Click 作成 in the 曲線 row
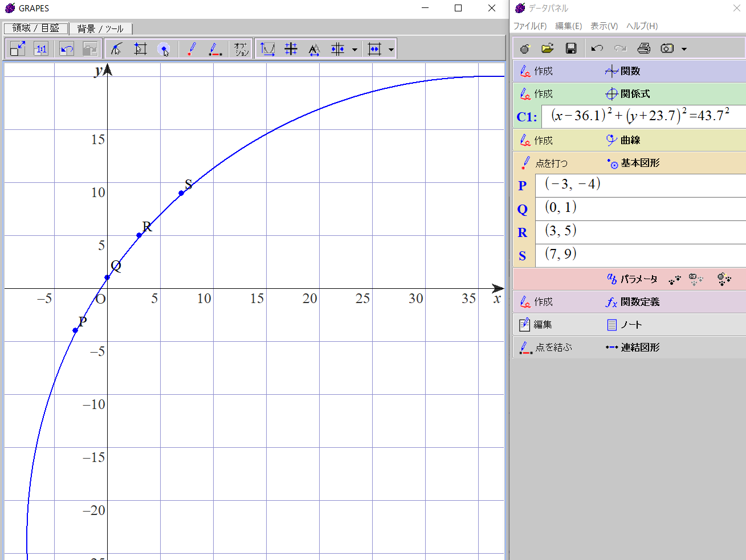Viewport: 746px width, 560px height. tap(537, 140)
